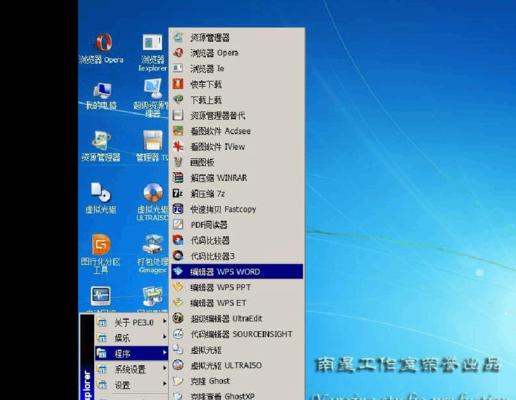Choose 代码比较器 menu entry
516x400 pixels.
pos(237,240)
